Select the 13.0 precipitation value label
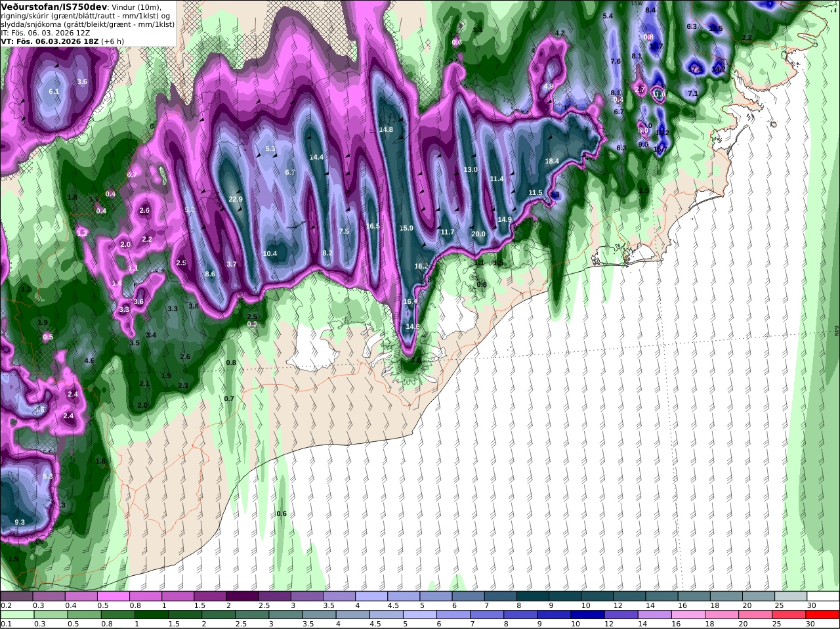 (471, 169)
